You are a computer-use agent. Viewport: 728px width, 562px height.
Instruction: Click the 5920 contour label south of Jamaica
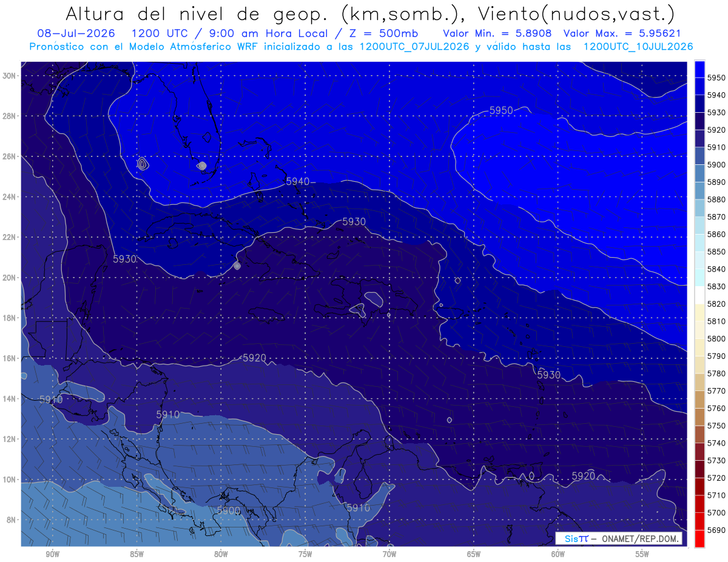coord(254,358)
